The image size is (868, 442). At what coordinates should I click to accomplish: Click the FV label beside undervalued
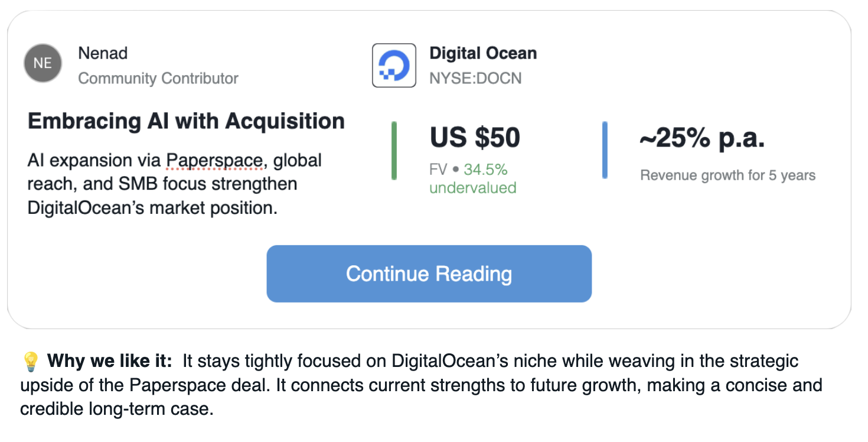tap(438, 170)
